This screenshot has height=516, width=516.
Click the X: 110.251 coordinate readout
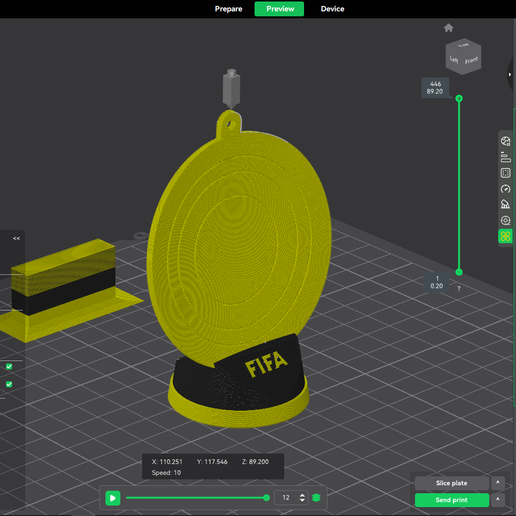point(167,462)
